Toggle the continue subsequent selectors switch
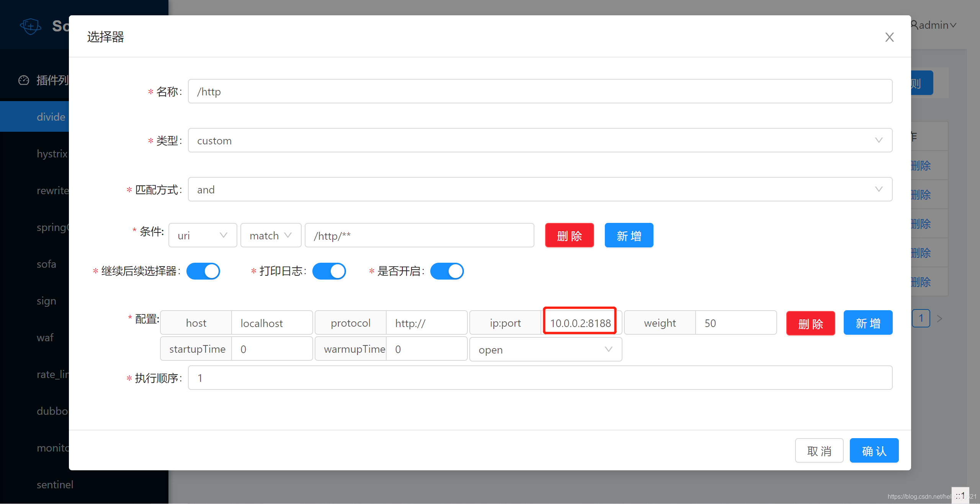Screen dimensions: 980x504 click(x=203, y=271)
